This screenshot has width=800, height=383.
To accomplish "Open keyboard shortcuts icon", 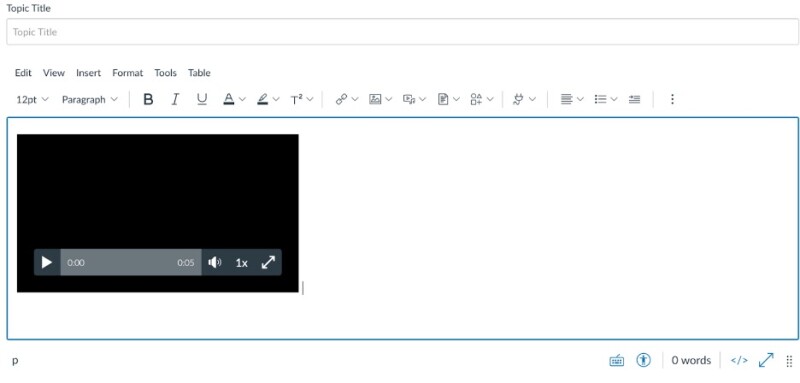I will [616, 361].
